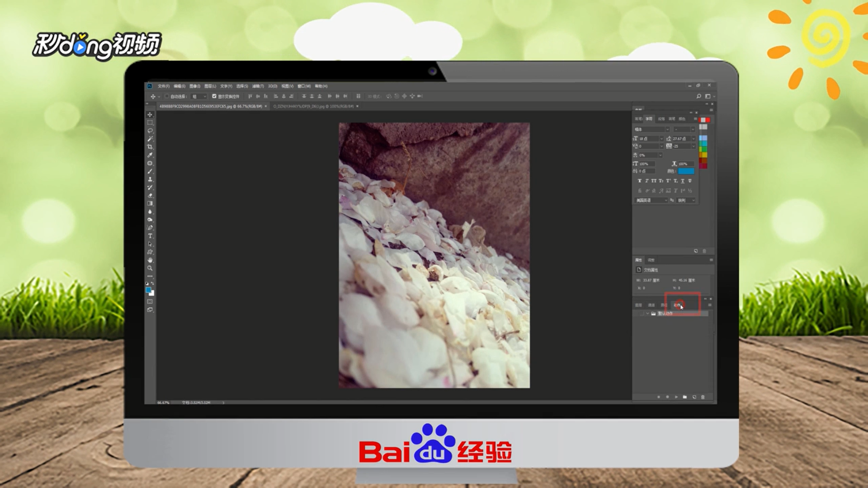This screenshot has width=868, height=488.
Task: Click the delete trash icon in Actions panel
Action: tap(703, 397)
